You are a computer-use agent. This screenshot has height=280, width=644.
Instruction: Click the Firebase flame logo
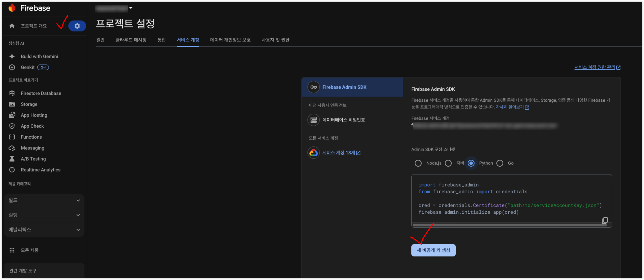(x=12, y=8)
